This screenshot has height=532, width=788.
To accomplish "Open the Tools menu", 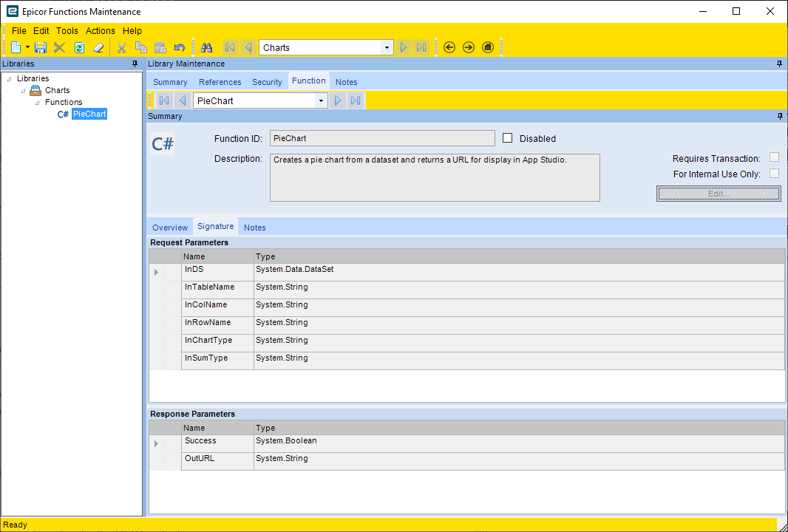I will pos(67,30).
